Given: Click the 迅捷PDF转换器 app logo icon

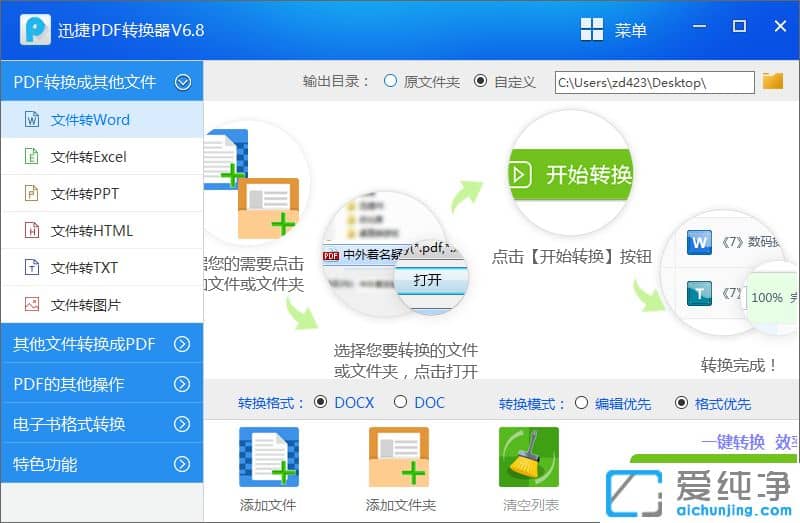Looking at the screenshot, I should 35,30.
